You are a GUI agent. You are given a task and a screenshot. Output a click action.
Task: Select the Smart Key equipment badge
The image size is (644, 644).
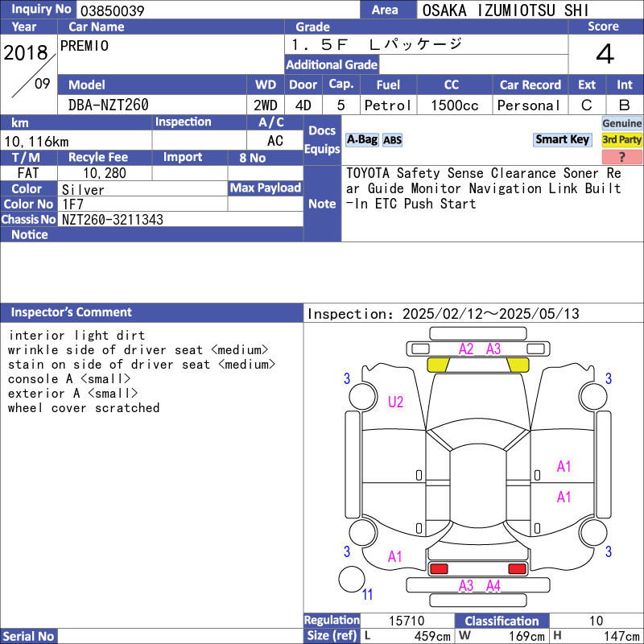[562, 139]
